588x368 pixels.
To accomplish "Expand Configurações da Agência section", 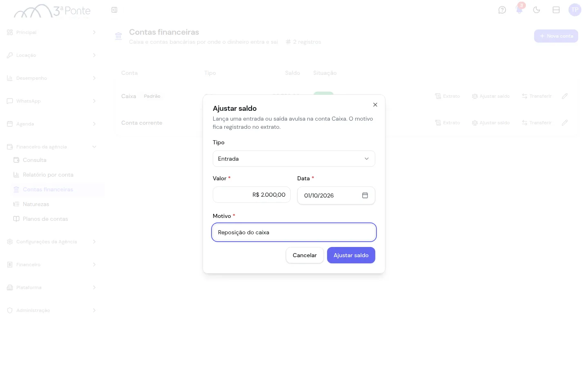I will click(x=51, y=242).
